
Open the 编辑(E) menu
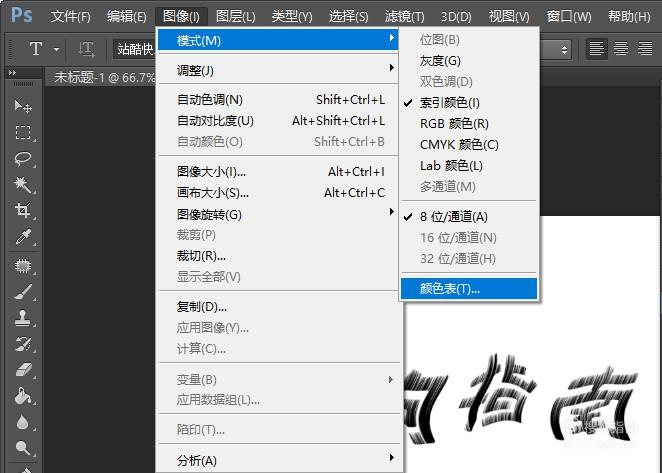(x=127, y=16)
